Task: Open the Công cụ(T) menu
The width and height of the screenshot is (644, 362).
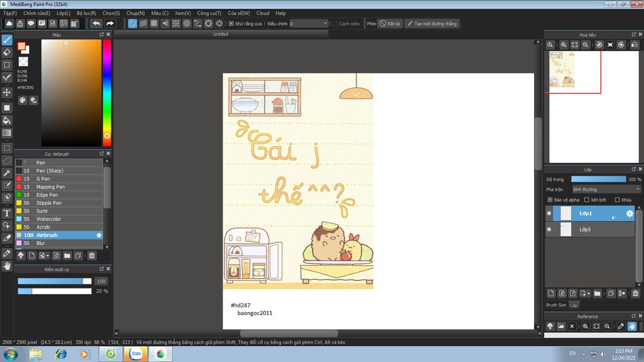Action: (x=209, y=13)
